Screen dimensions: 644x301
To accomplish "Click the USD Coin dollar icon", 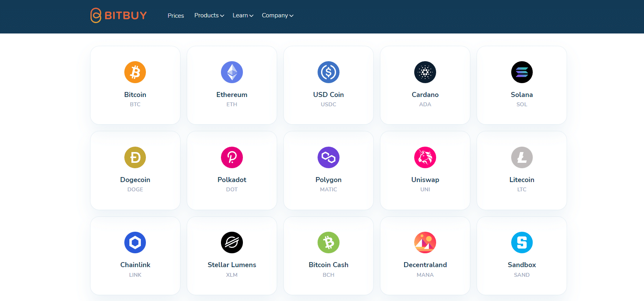I will coord(328,72).
